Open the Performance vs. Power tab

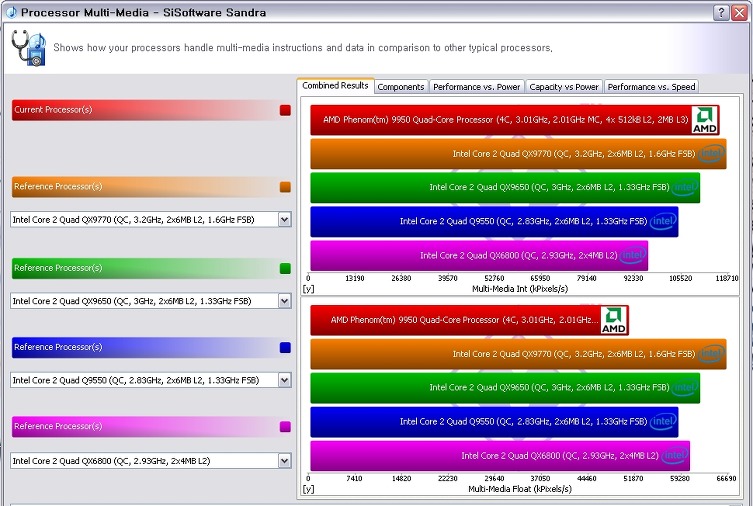pyautogui.click(x=476, y=87)
